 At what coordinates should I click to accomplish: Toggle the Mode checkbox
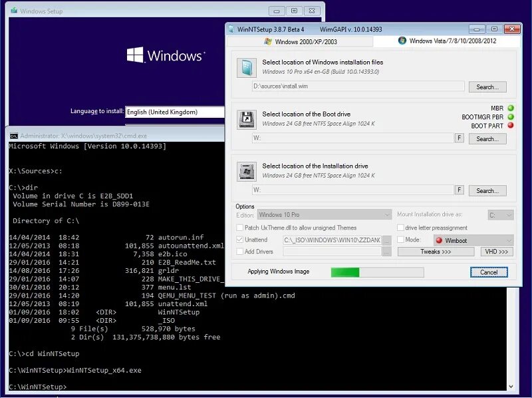pos(400,240)
